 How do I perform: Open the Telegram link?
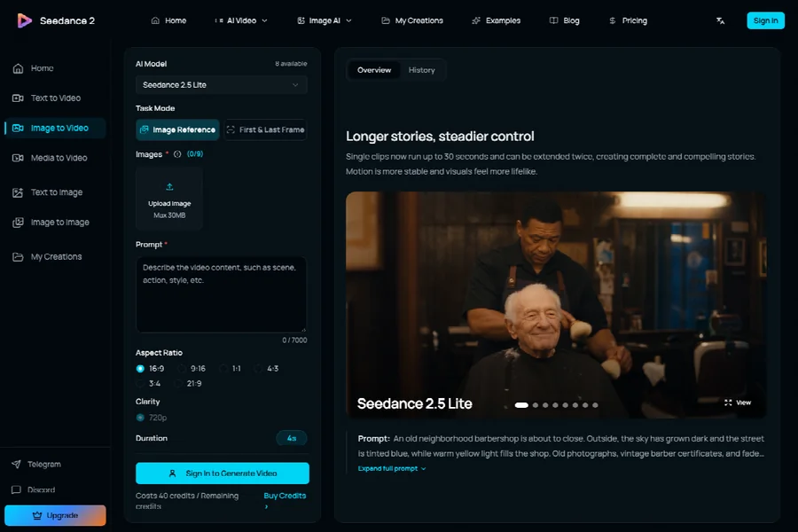pos(36,465)
